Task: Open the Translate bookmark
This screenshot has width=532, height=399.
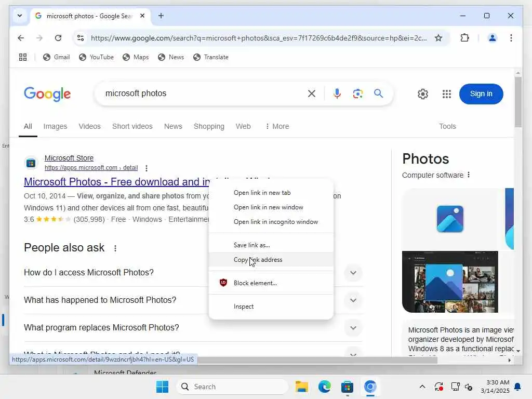Action: coord(211,57)
